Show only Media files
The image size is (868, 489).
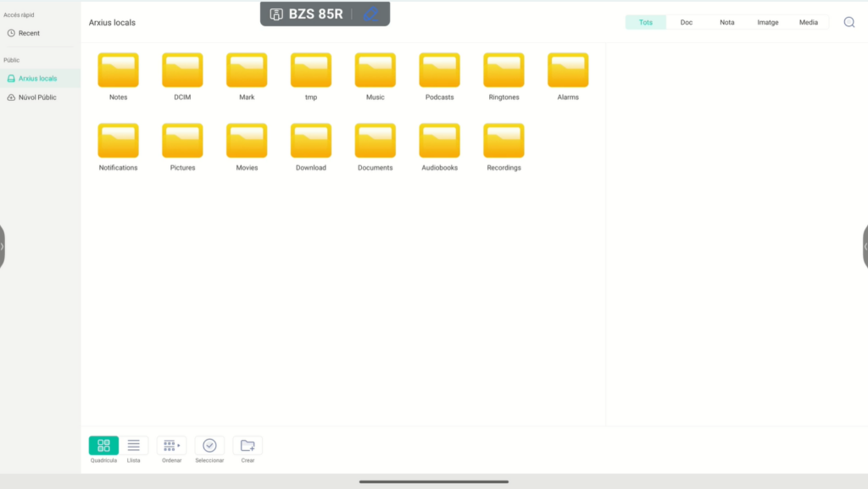[x=808, y=22]
